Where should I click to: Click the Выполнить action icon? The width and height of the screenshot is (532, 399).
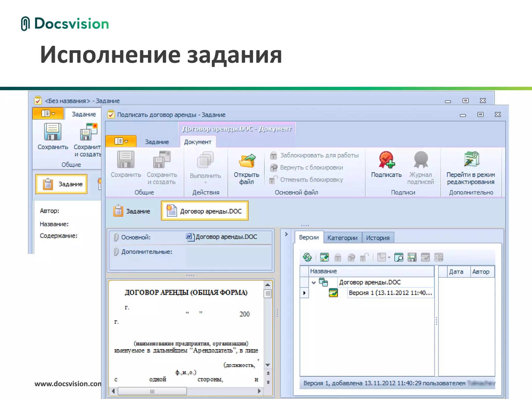tap(205, 159)
